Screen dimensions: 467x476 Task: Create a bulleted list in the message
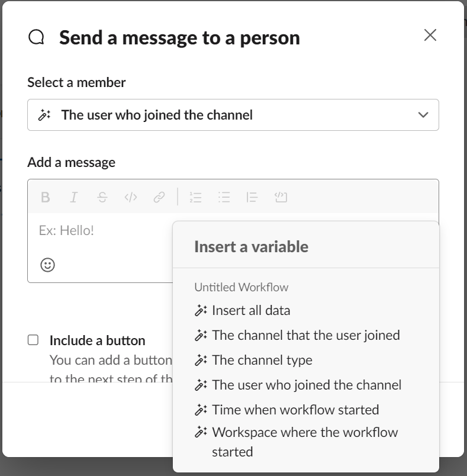pyautogui.click(x=224, y=197)
